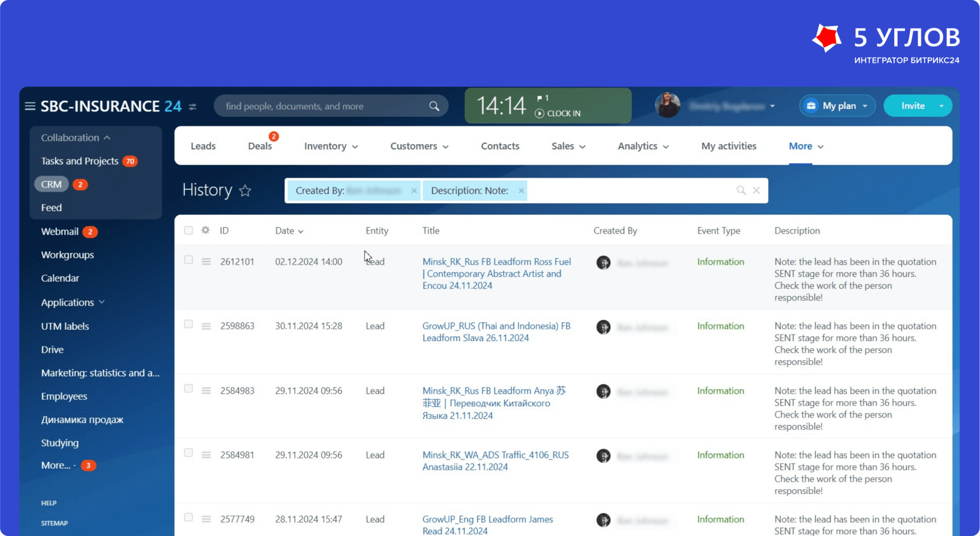
Task: Click the portal settings icon beside SBC-INSURANCE 24
Action: coord(192,107)
